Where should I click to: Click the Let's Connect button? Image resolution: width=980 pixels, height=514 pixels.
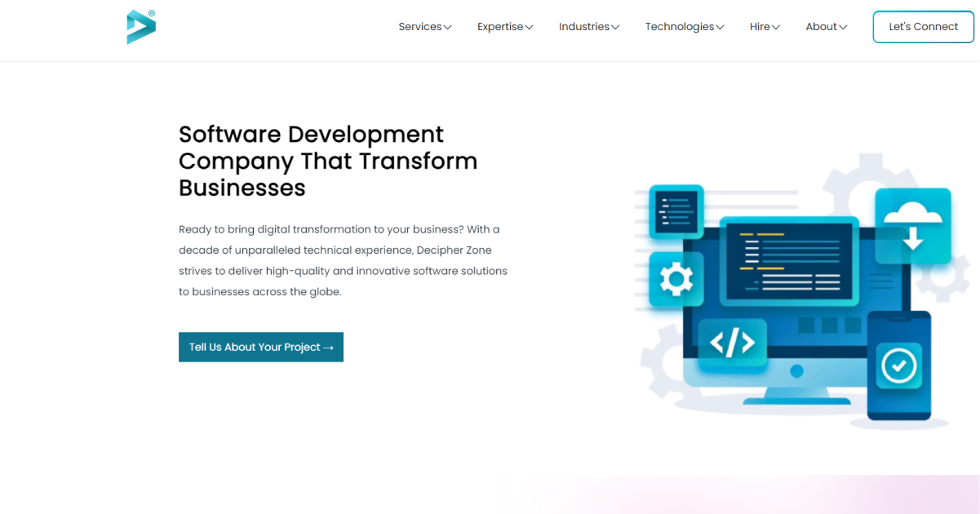(x=923, y=26)
